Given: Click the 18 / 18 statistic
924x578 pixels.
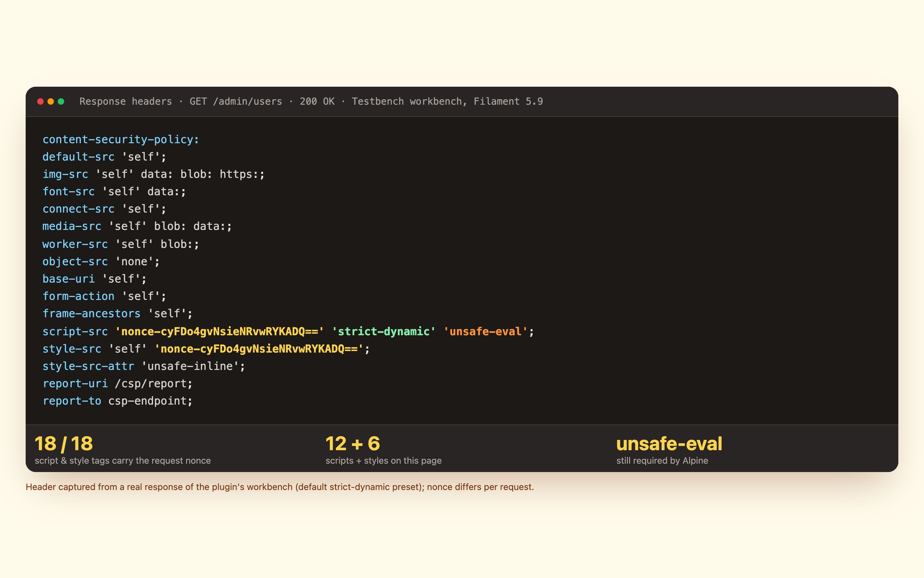Looking at the screenshot, I should 64,444.
